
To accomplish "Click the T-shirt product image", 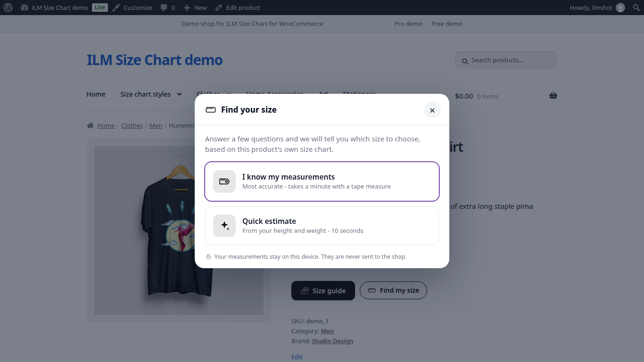I will (179, 230).
